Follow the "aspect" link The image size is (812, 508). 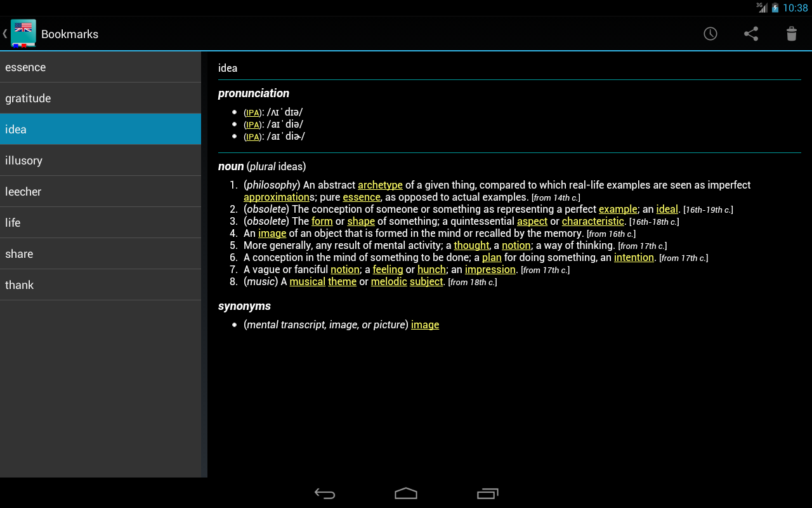532,222
